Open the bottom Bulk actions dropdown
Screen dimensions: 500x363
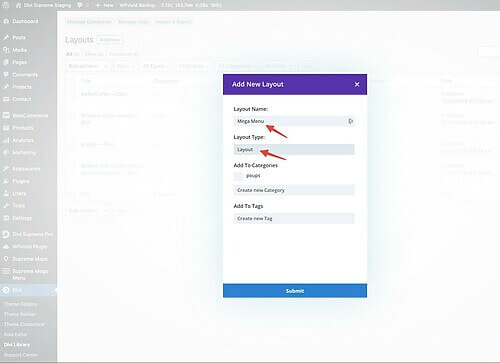[88, 211]
